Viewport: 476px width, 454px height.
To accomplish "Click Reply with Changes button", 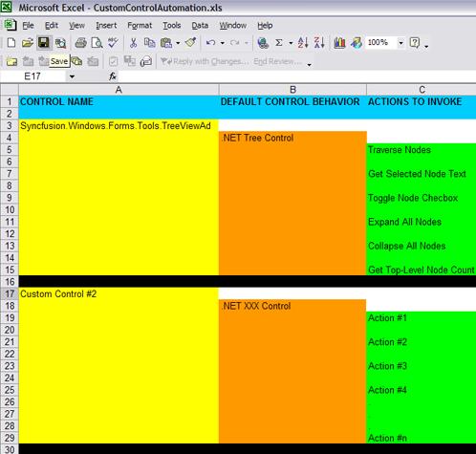I will tap(205, 61).
